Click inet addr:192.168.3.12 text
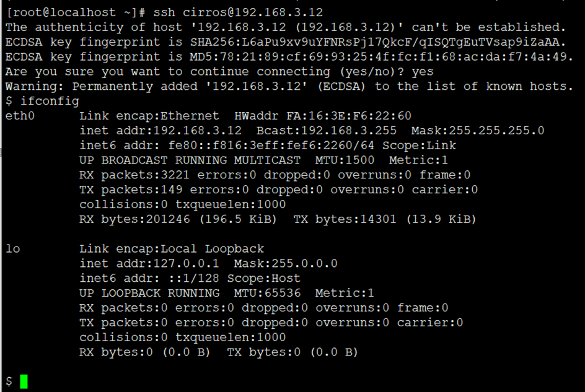This screenshot has width=585, height=392. click(x=161, y=131)
